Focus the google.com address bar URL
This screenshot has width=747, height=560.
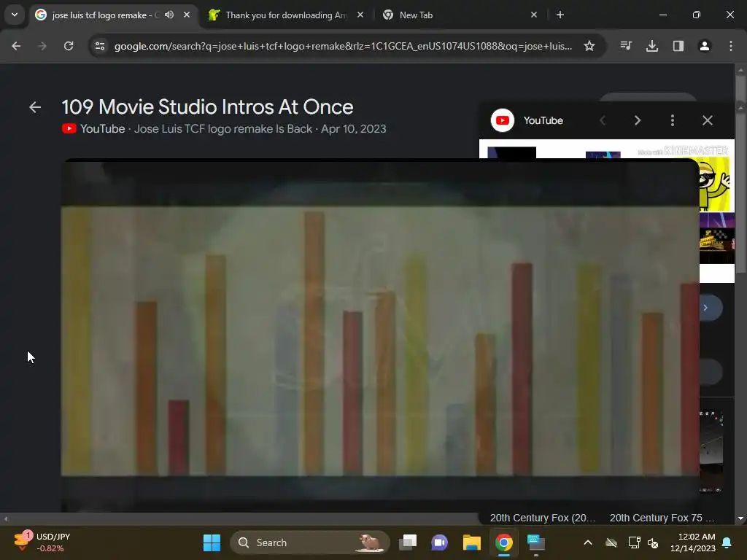pyautogui.click(x=343, y=46)
